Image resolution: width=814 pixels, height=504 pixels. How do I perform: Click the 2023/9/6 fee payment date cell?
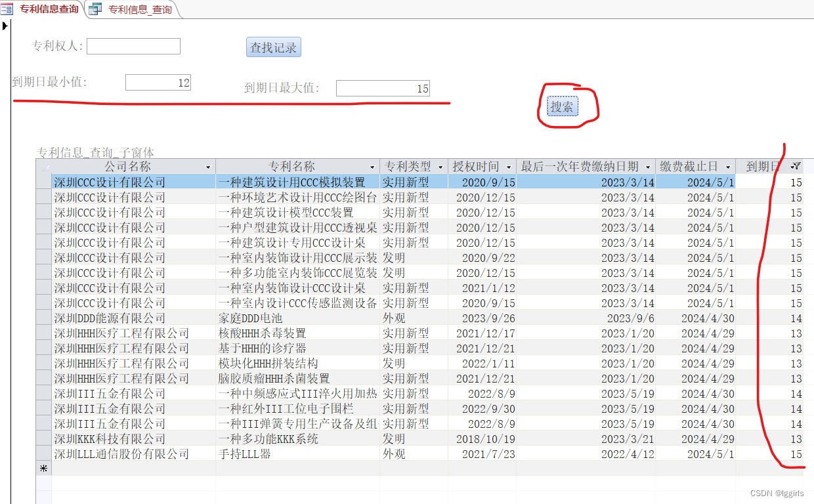pyautogui.click(x=586, y=318)
